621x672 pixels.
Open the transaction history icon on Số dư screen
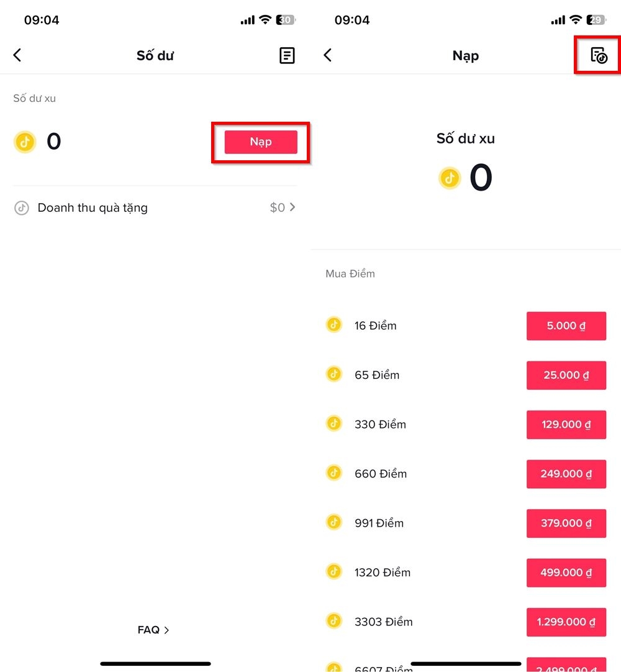(x=286, y=55)
